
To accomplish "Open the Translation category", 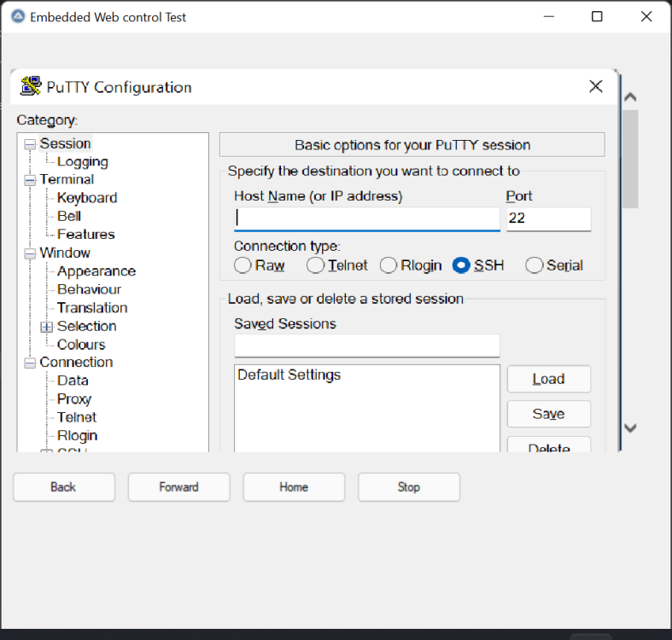I will (92, 308).
